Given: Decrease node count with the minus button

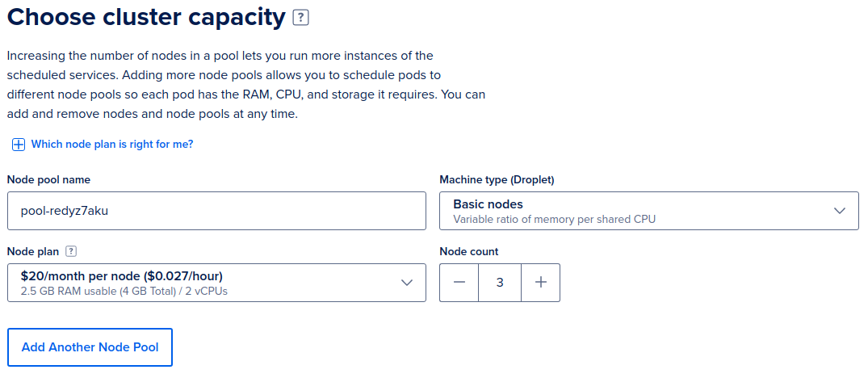Looking at the screenshot, I should pos(459,282).
